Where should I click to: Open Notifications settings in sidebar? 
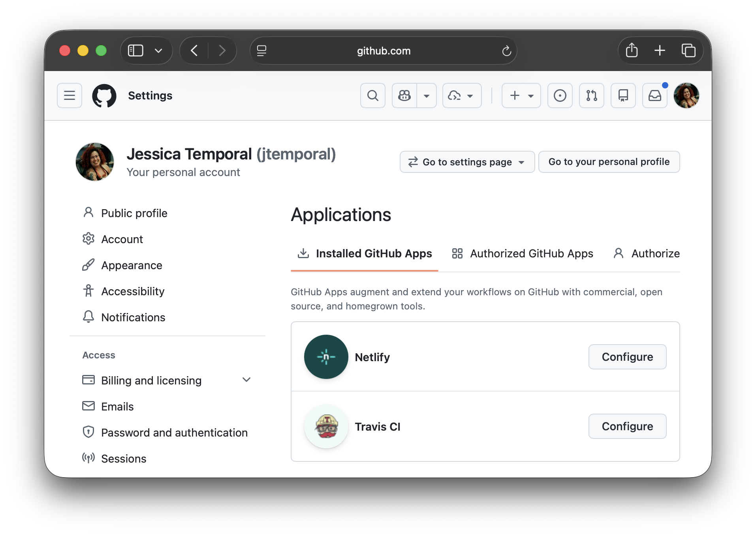(167, 317)
